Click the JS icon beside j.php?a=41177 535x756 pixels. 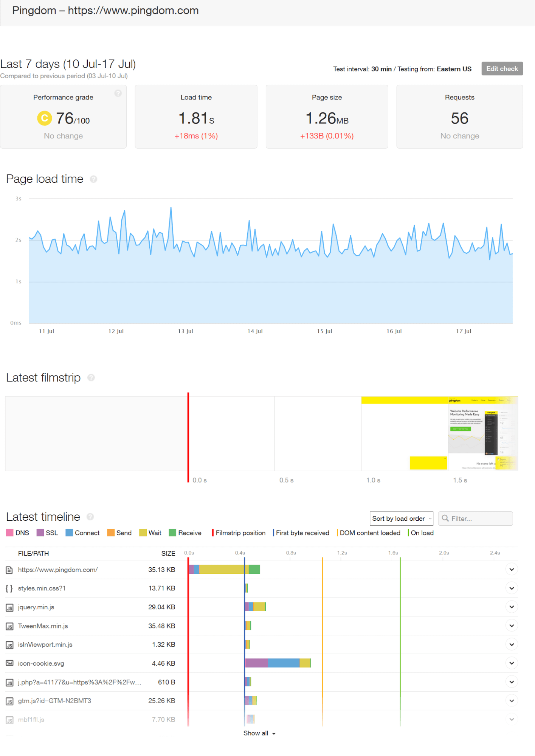click(9, 683)
